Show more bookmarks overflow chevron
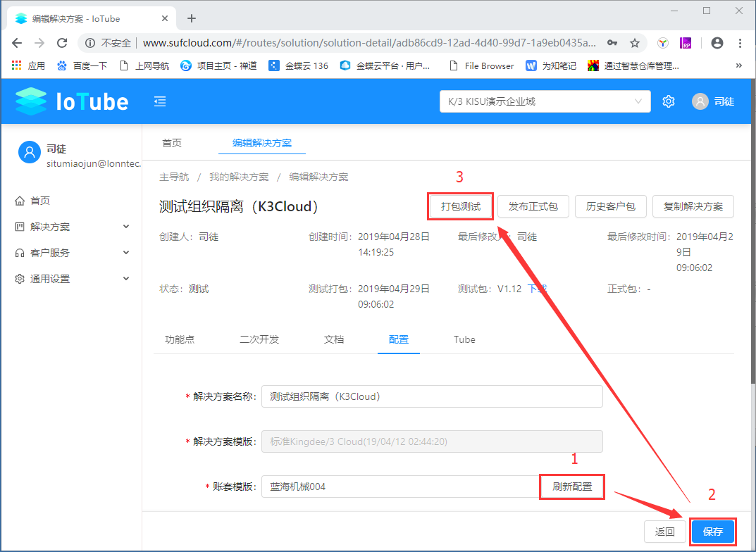756x552 pixels. coord(738,65)
